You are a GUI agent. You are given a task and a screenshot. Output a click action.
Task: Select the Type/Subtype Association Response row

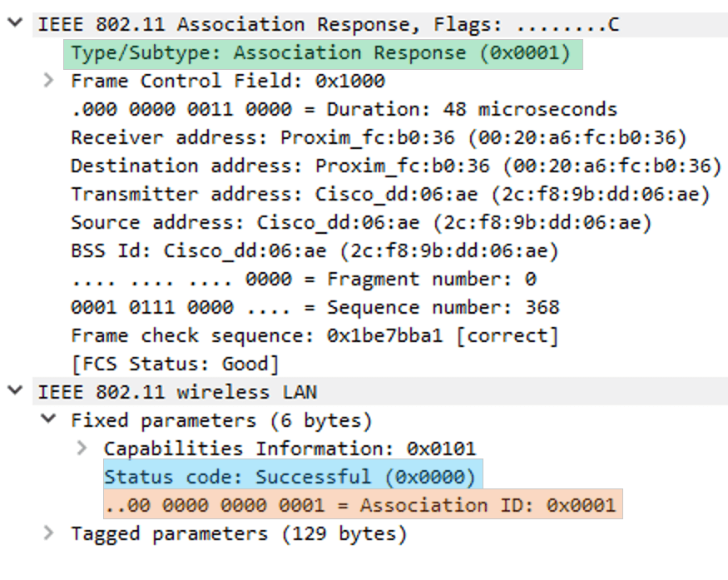click(322, 53)
